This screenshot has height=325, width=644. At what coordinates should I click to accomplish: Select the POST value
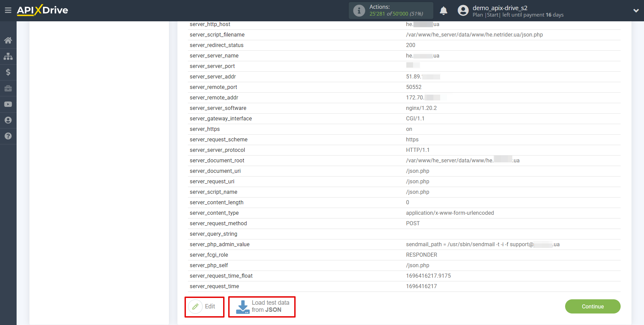(413, 224)
